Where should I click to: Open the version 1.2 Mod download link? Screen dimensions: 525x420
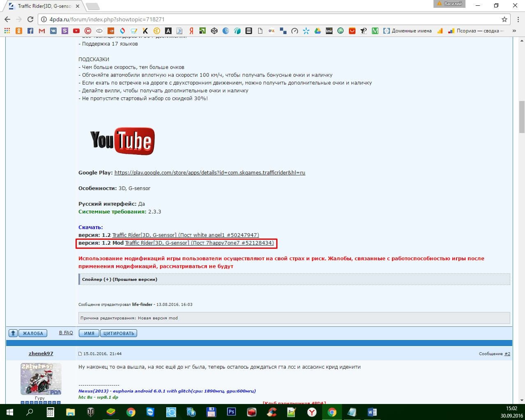(199, 243)
